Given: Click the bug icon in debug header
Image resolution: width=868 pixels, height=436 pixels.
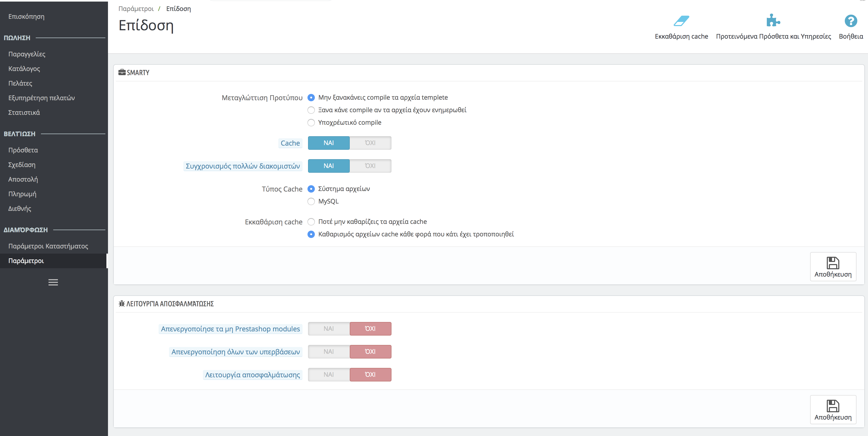Looking at the screenshot, I should pos(122,303).
